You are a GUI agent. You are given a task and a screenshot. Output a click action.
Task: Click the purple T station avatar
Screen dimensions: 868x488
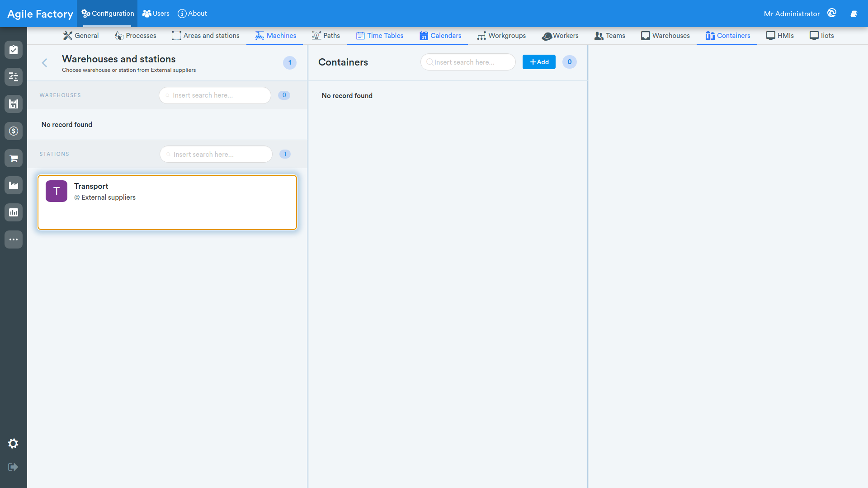57,191
